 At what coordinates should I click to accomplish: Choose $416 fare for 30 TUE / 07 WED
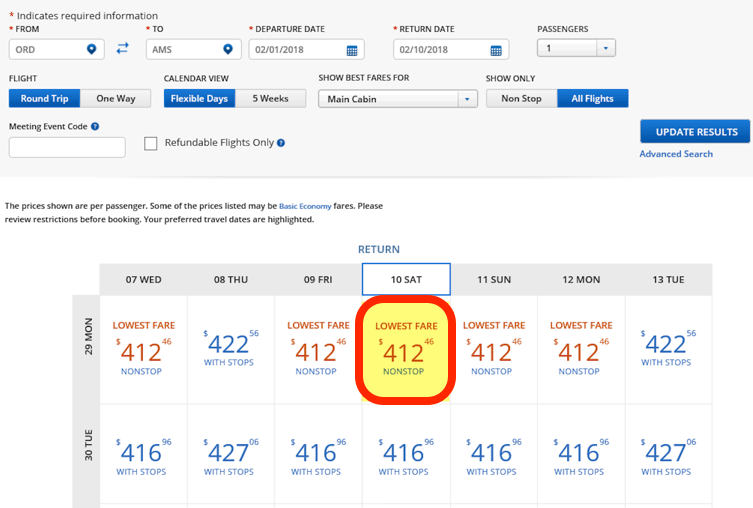[144, 454]
